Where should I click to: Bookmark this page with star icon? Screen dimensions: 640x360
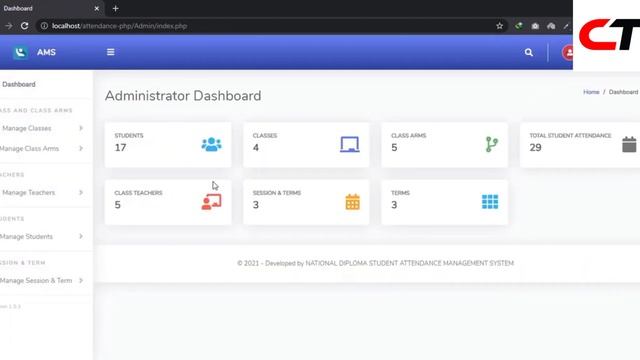click(x=499, y=26)
